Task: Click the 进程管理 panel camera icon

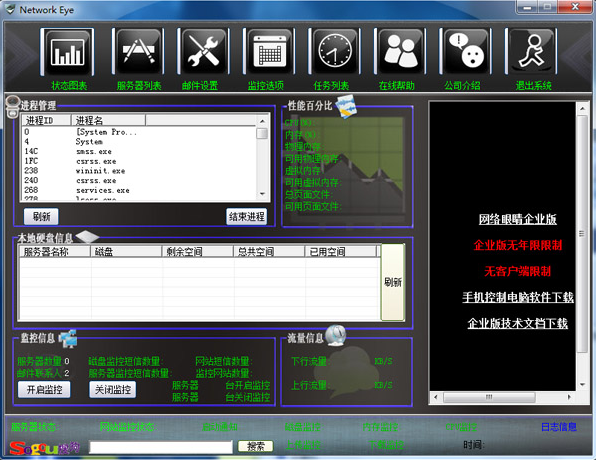Action: pos(12,106)
